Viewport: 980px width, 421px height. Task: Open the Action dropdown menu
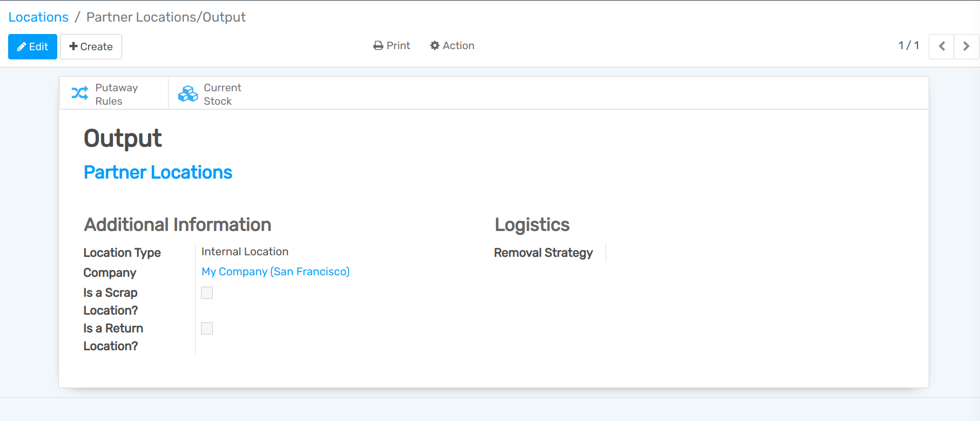(x=452, y=46)
